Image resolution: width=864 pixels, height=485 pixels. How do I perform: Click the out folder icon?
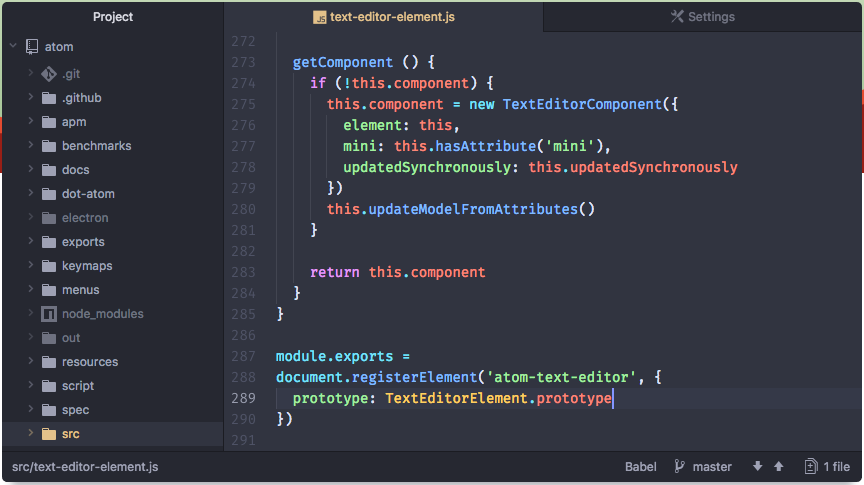(x=49, y=338)
